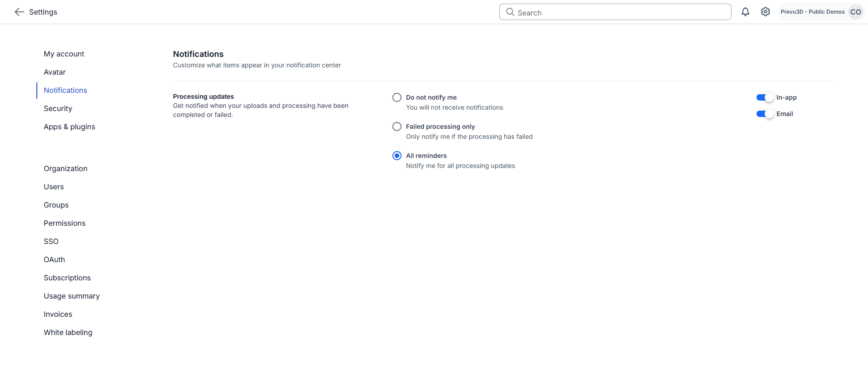Click the CO user avatar
The width and height of the screenshot is (868, 380).
855,12
